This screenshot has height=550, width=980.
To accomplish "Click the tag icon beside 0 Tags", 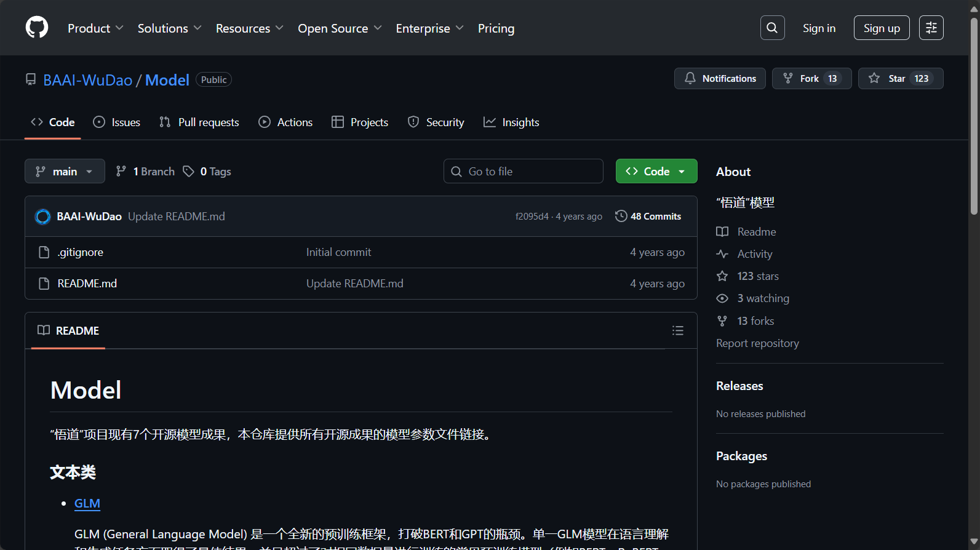I will coord(188,171).
